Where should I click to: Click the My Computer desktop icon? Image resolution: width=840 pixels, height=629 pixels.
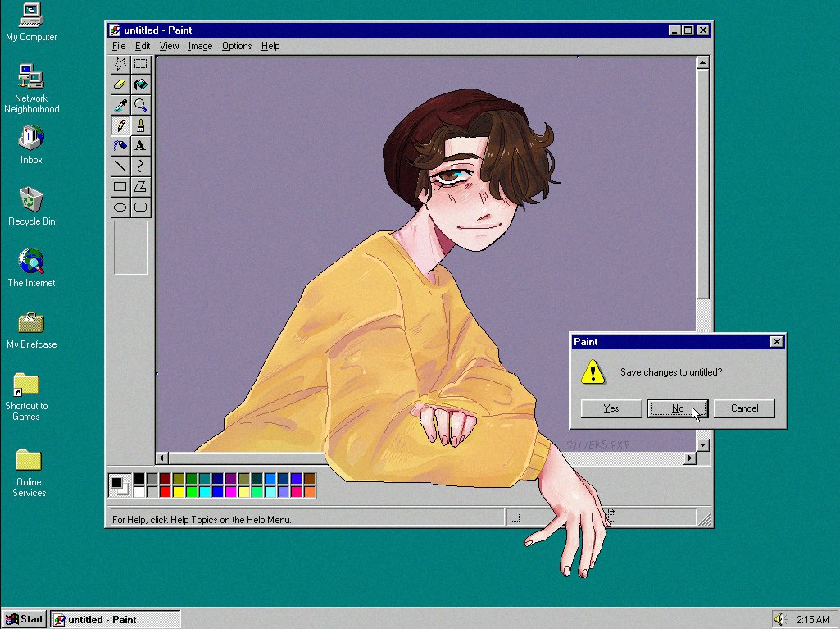pos(31,22)
